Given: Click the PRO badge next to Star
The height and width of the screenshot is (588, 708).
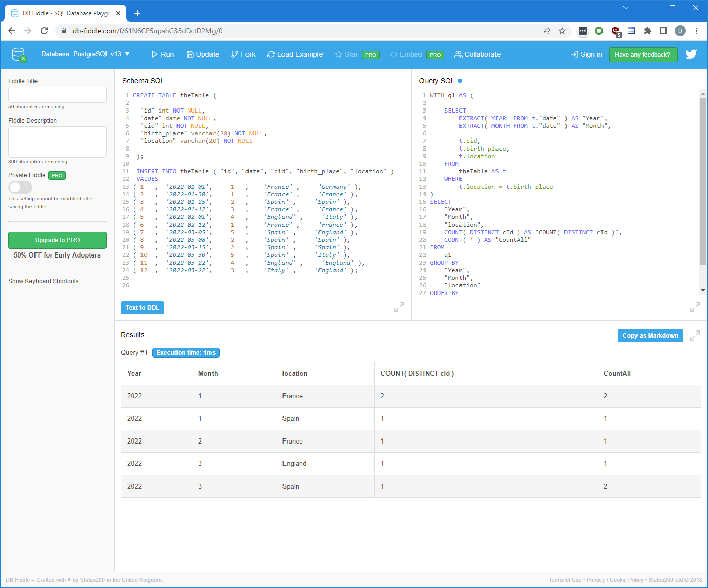Looking at the screenshot, I should (371, 55).
